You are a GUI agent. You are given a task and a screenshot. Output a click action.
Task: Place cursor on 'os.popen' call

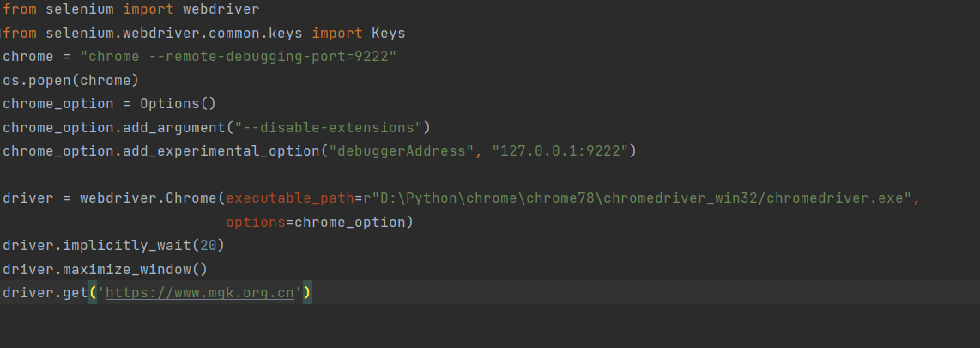click(33, 80)
